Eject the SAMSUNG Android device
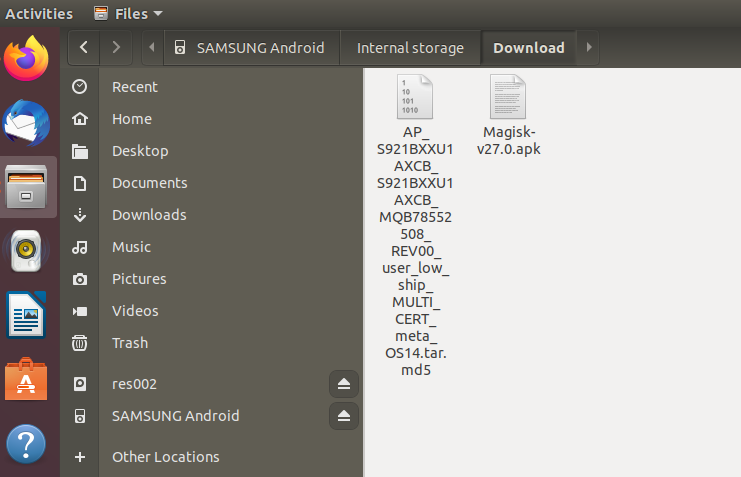 (x=344, y=416)
